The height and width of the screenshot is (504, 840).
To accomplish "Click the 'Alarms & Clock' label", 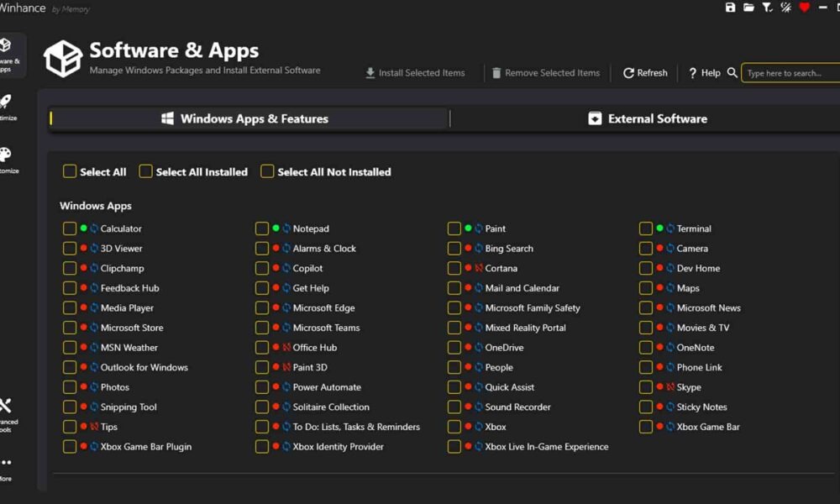I will pyautogui.click(x=324, y=249).
